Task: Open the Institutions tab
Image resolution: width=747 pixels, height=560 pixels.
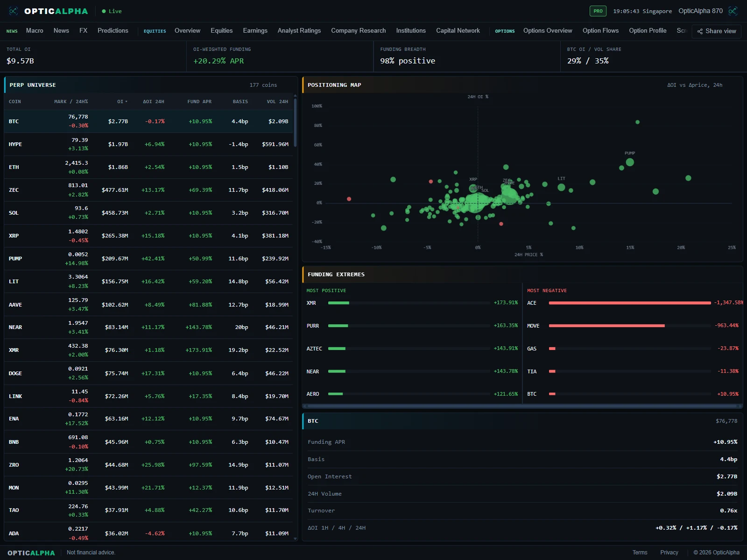Action: click(411, 31)
